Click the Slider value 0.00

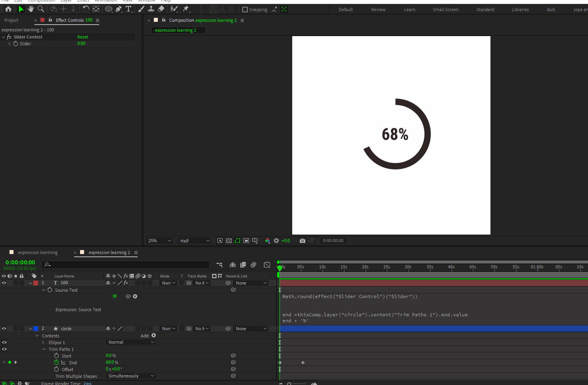pyautogui.click(x=81, y=44)
